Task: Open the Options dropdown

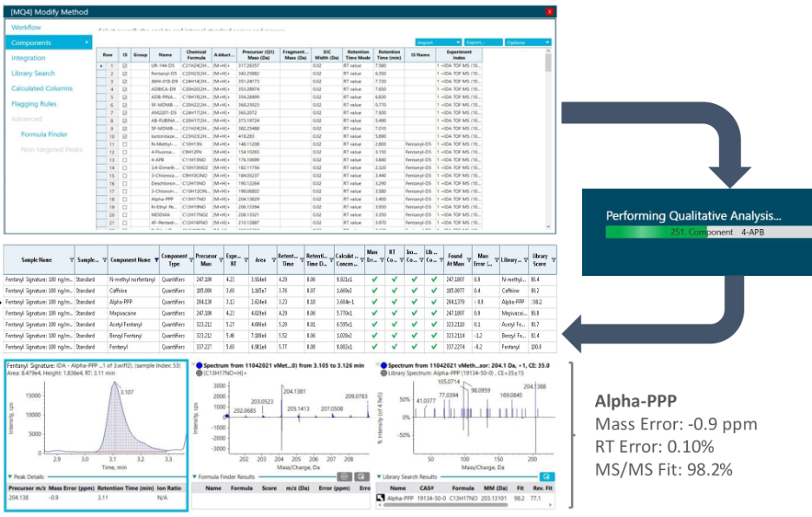Action: pyautogui.click(x=527, y=43)
